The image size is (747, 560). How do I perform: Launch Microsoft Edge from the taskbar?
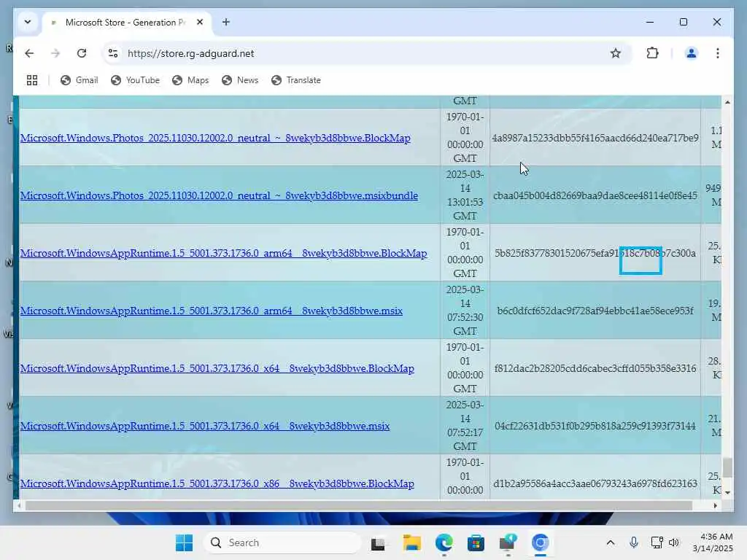tap(444, 542)
